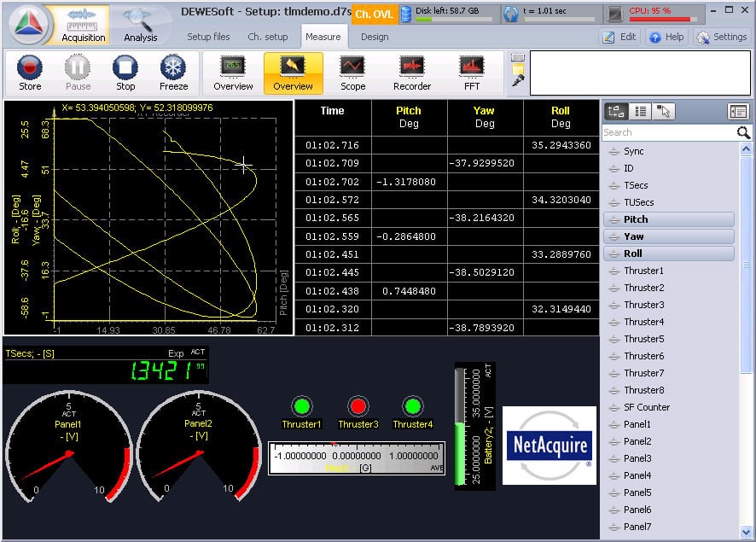
Task: Toggle the Yaw channel
Action: click(x=669, y=236)
